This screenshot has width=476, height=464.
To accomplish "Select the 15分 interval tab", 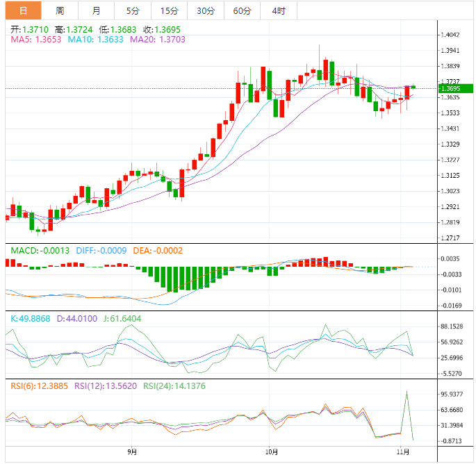I will pyautogui.click(x=169, y=10).
